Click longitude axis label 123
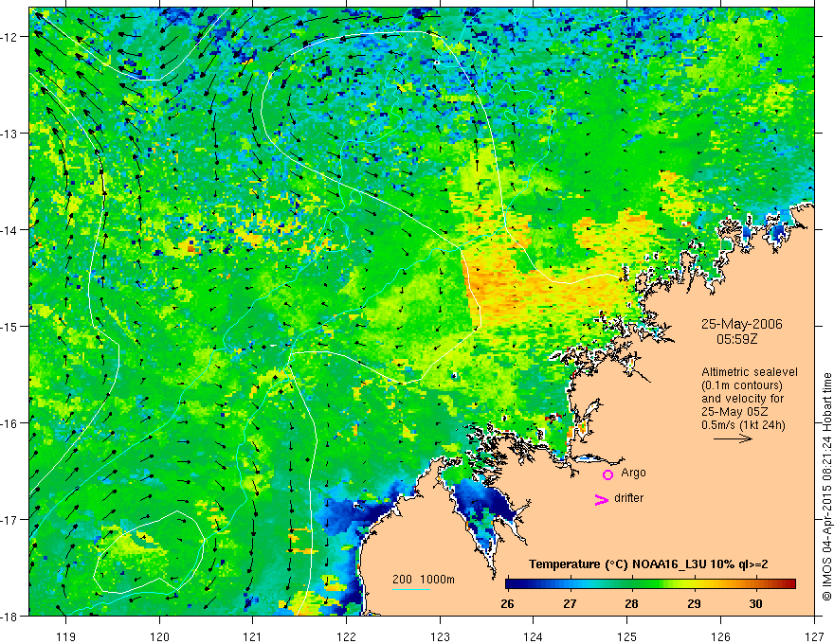This screenshot has width=834, height=644. click(440, 636)
